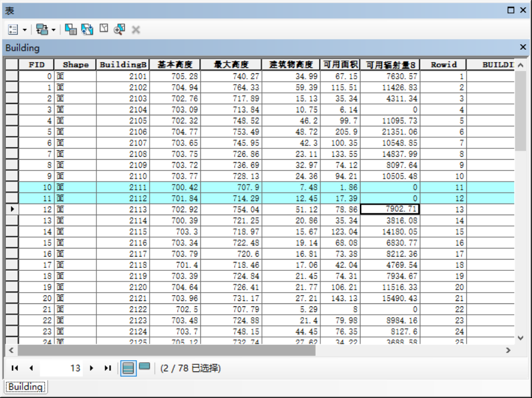The image size is (532, 398).
Task: Expand the Table Options dropdown arrow
Action: pyautogui.click(x=25, y=30)
